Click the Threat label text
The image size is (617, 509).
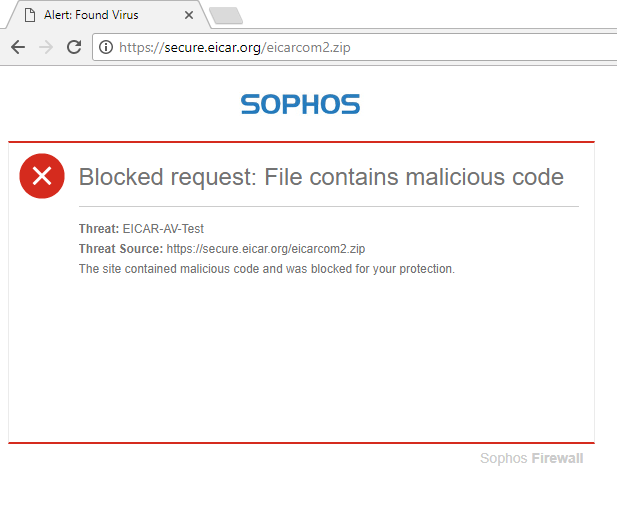point(99,229)
